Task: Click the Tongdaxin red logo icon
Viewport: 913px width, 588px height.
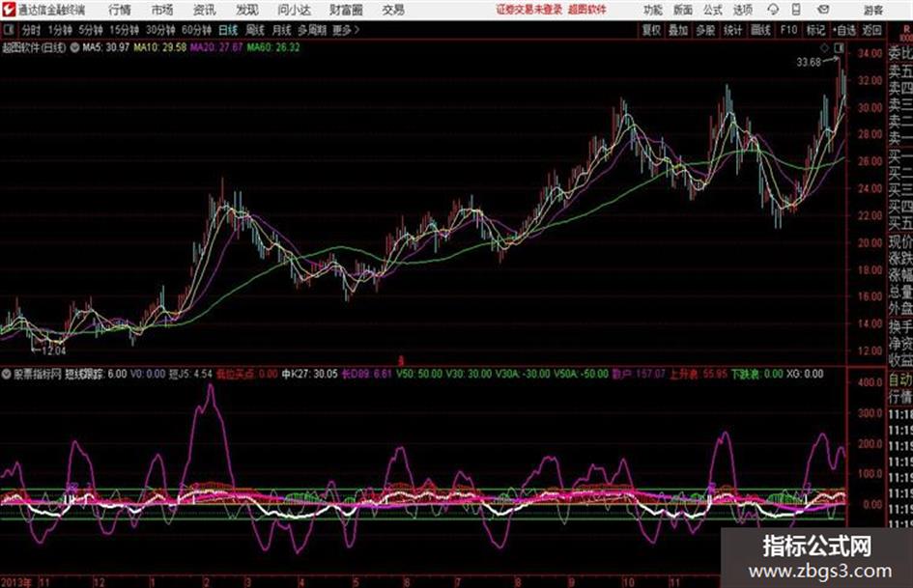Action: pos(9,10)
